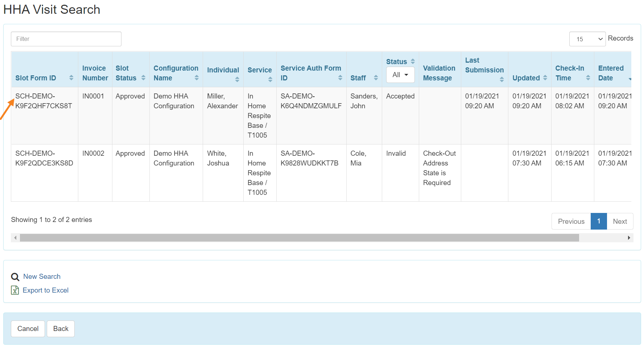Open the 15 Records per page dropdown
The image size is (644, 348).
[x=587, y=39]
